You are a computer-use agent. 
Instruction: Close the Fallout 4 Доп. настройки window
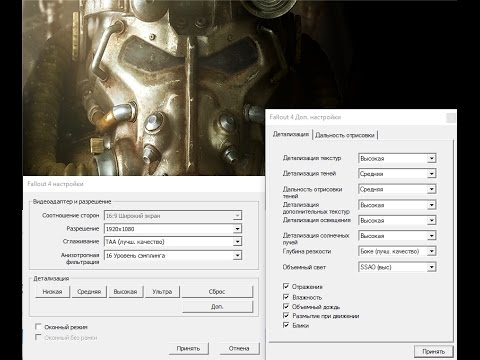point(451,118)
